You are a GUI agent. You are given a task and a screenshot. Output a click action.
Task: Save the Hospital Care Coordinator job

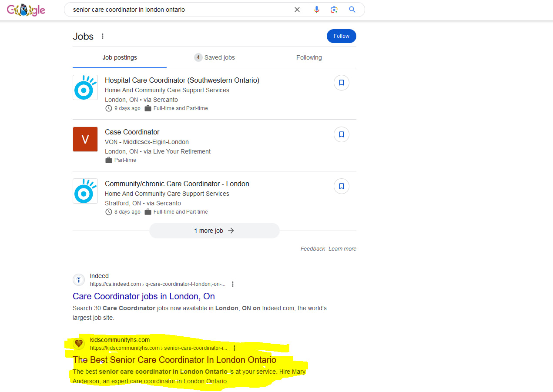(342, 83)
